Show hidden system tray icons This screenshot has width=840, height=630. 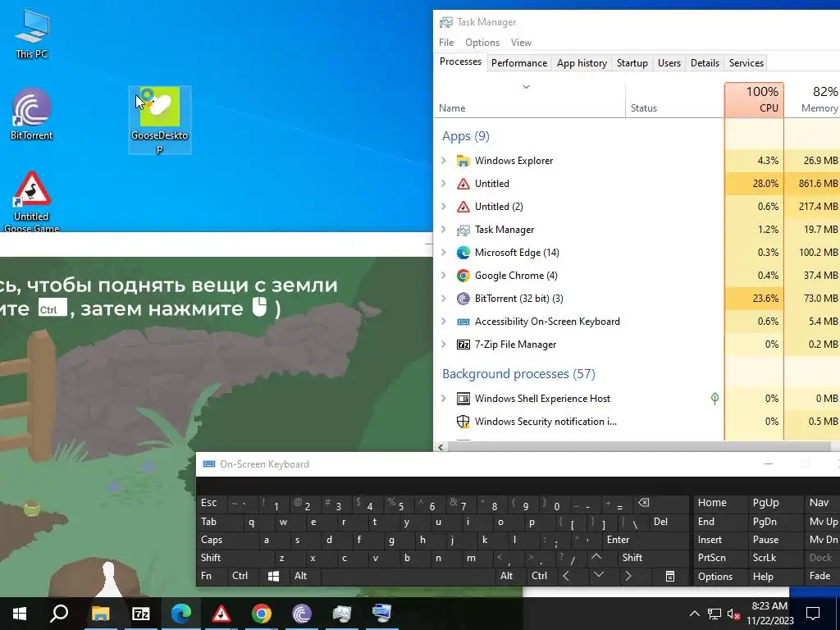click(694, 614)
